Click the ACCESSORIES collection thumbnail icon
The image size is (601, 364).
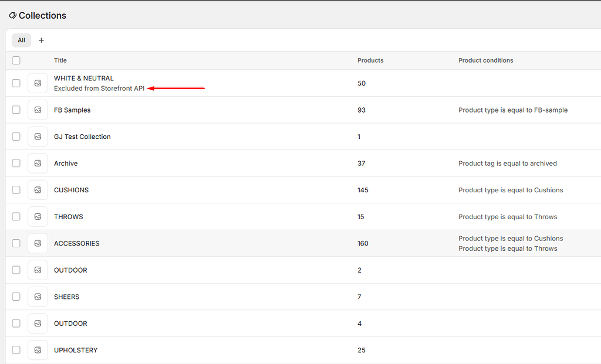pyautogui.click(x=38, y=243)
